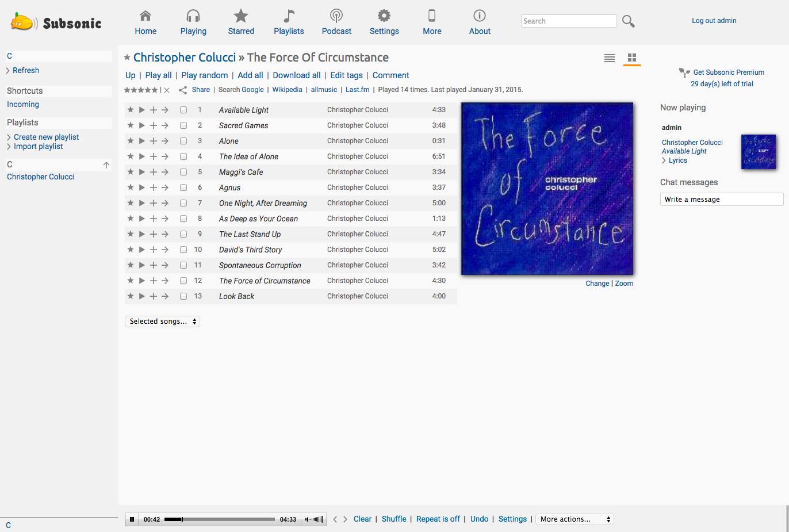The width and height of the screenshot is (789, 532).
Task: Click "Log out admin"
Action: pyautogui.click(x=714, y=20)
